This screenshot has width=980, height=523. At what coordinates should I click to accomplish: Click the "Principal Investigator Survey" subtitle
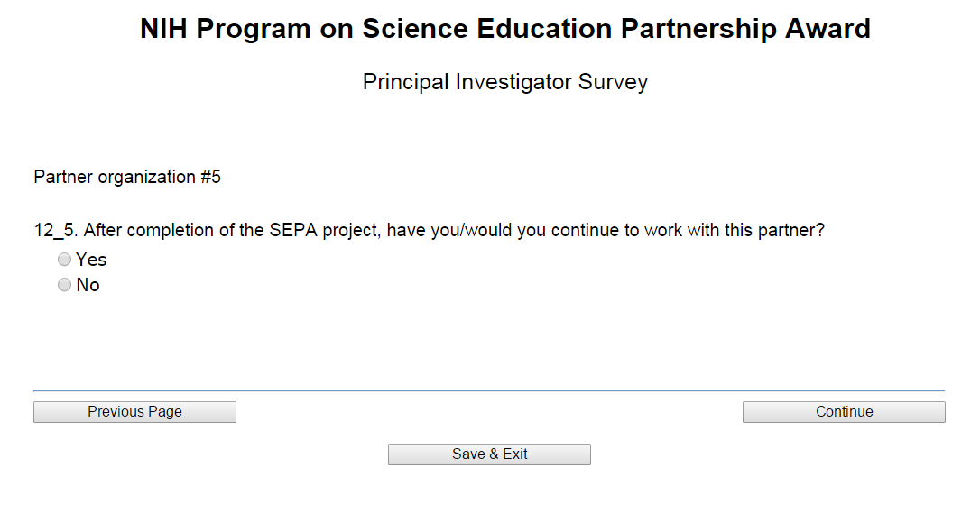coord(504,82)
